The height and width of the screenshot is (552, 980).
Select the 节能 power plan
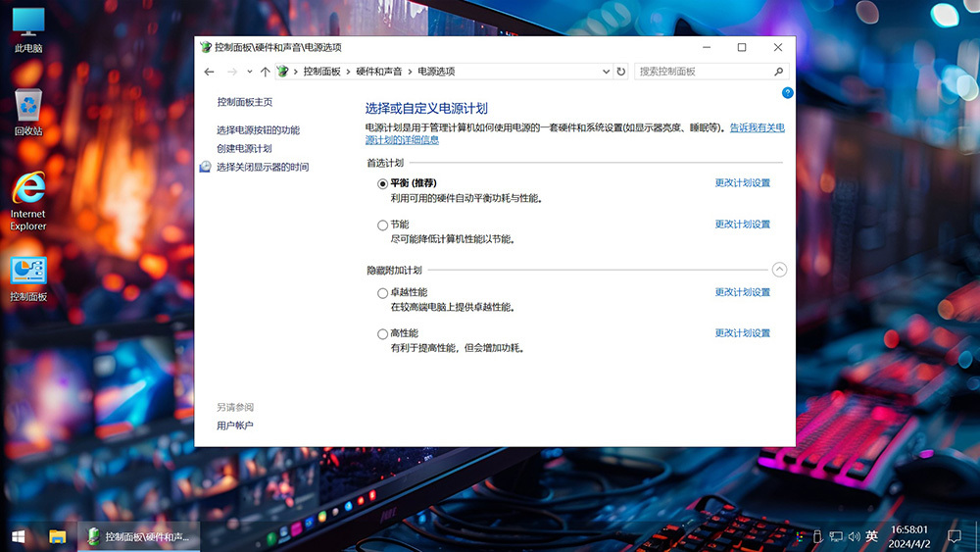(383, 226)
